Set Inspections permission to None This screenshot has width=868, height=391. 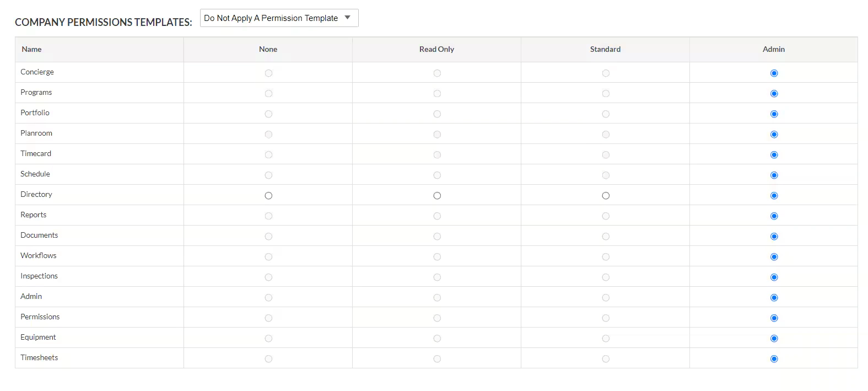[x=268, y=277]
